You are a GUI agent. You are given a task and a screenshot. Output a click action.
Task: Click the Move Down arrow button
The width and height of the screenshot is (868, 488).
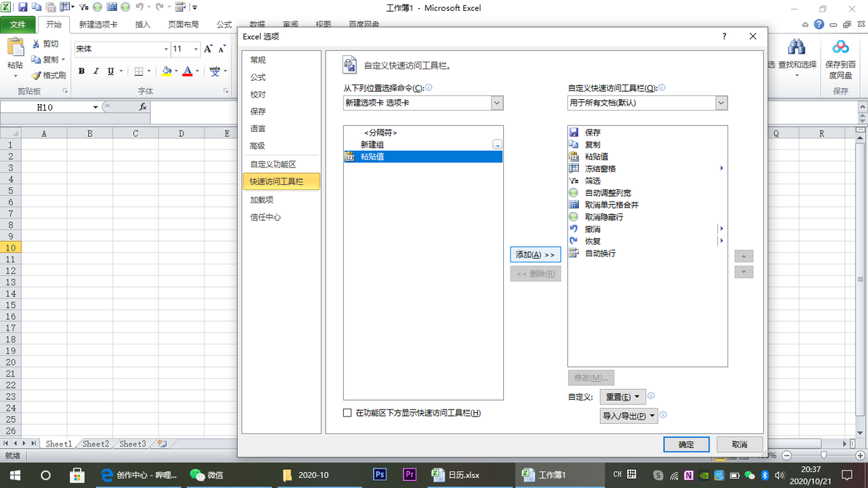coord(743,272)
